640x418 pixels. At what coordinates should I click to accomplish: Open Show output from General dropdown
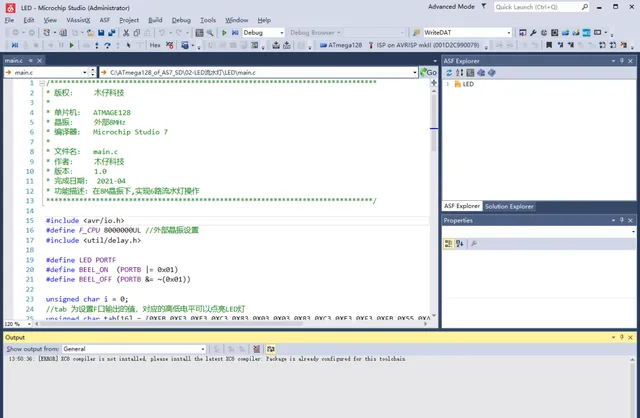(x=202, y=349)
